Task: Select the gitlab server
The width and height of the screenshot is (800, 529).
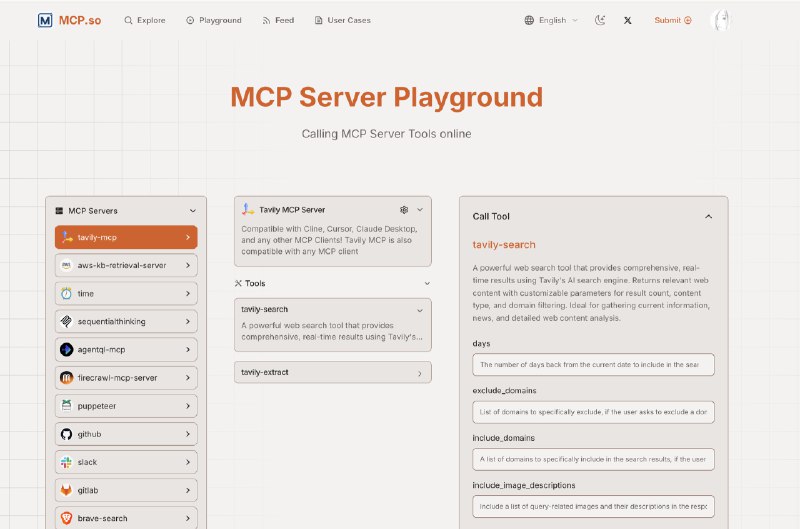Action: coord(126,490)
